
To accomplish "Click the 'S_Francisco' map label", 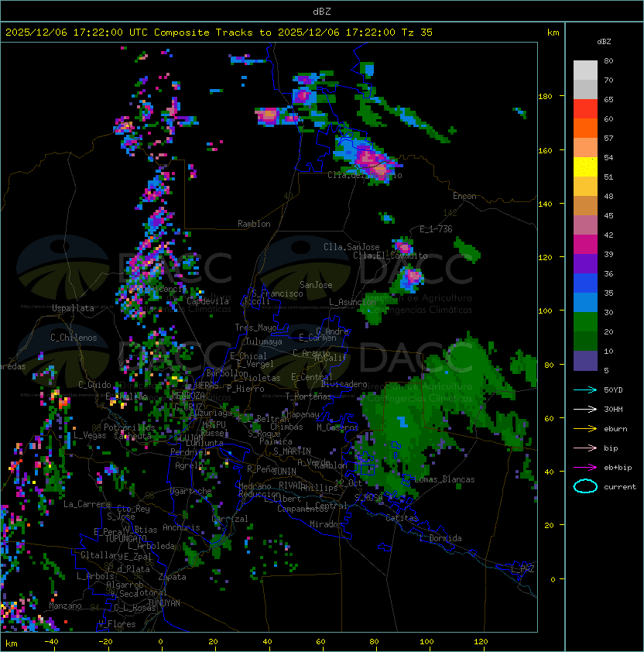I will pyautogui.click(x=277, y=293).
